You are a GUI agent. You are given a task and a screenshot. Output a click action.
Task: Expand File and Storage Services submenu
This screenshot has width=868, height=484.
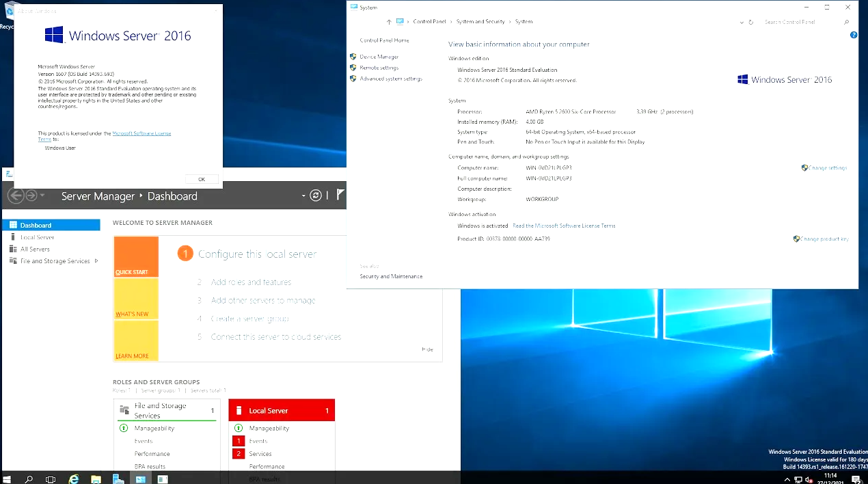coord(96,261)
